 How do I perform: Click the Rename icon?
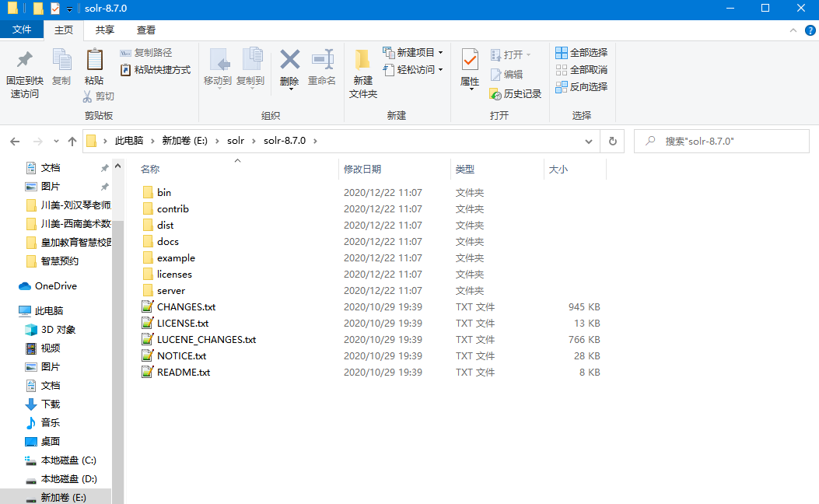click(322, 67)
